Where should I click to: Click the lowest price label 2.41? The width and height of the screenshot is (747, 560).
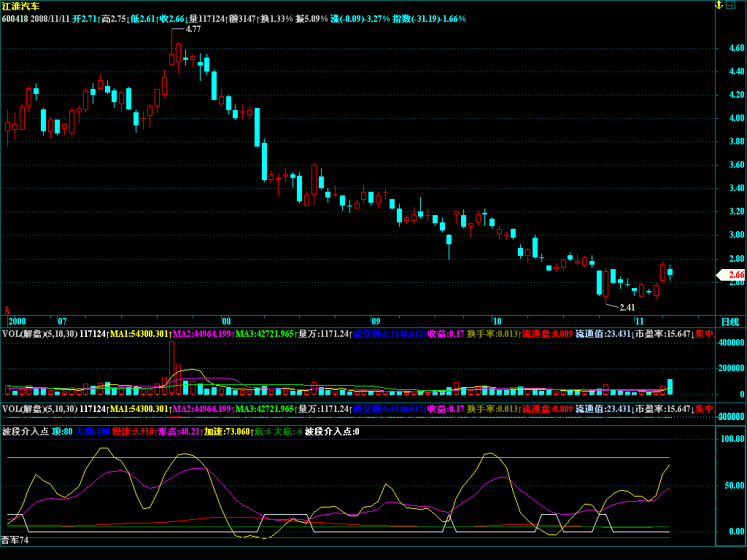pyautogui.click(x=627, y=308)
